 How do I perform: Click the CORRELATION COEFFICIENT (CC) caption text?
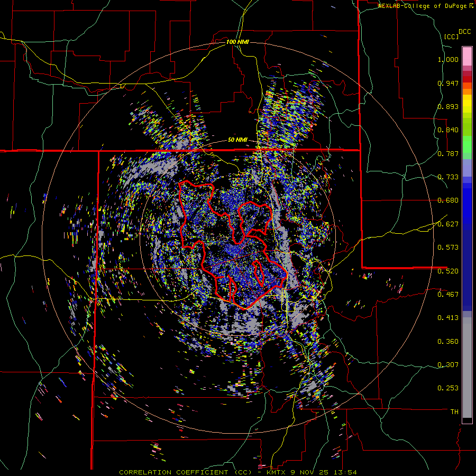coord(185,472)
